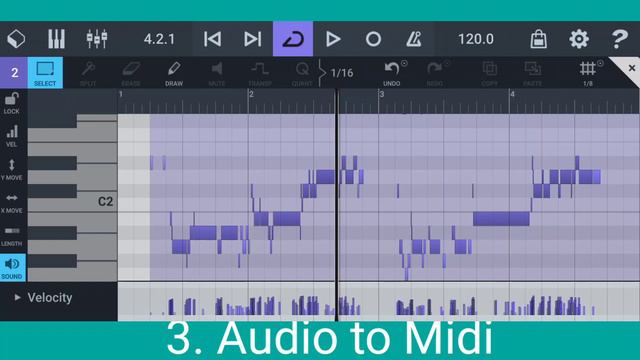Choose the Split tool
Screen dimensions: 640x360
tap(88, 73)
